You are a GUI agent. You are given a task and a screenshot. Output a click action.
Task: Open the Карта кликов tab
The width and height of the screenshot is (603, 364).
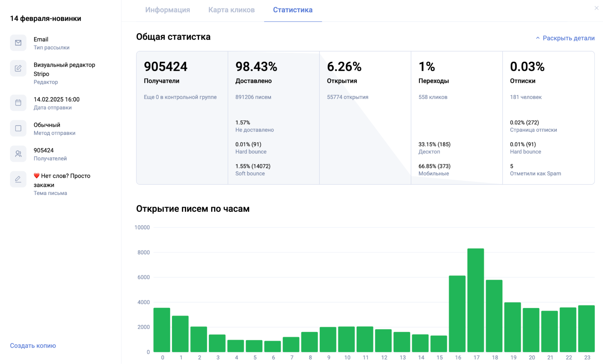(231, 10)
